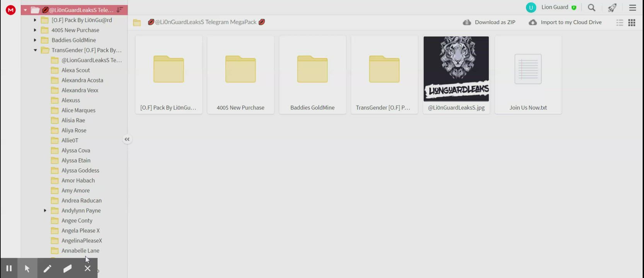The width and height of the screenshot is (644, 278).
Task: Select Amy Amore folder in tree
Action: click(x=75, y=191)
